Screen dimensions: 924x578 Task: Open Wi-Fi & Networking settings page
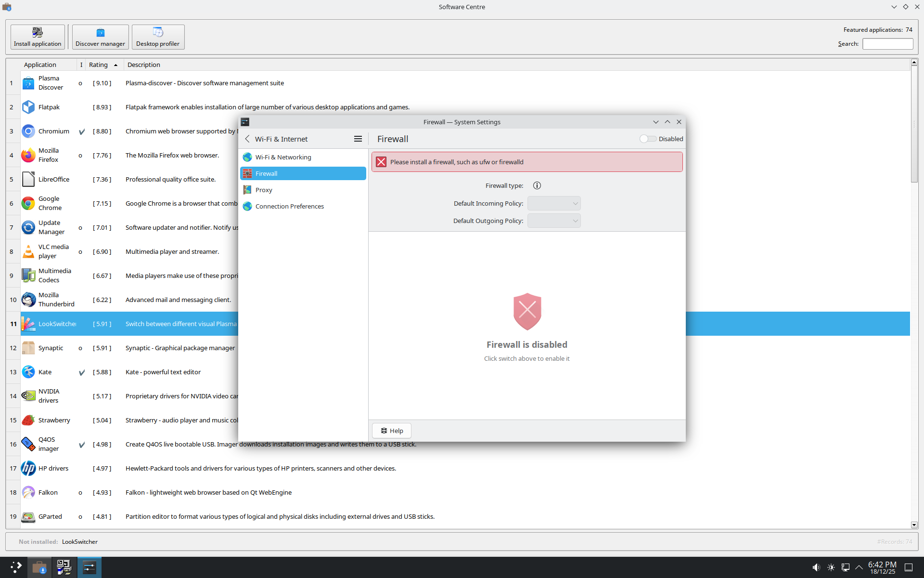tap(283, 157)
